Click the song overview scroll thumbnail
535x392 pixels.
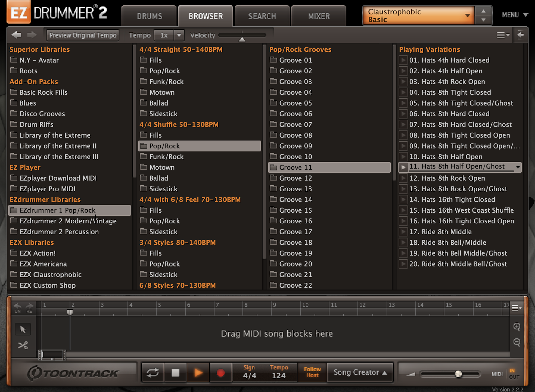tap(52, 355)
